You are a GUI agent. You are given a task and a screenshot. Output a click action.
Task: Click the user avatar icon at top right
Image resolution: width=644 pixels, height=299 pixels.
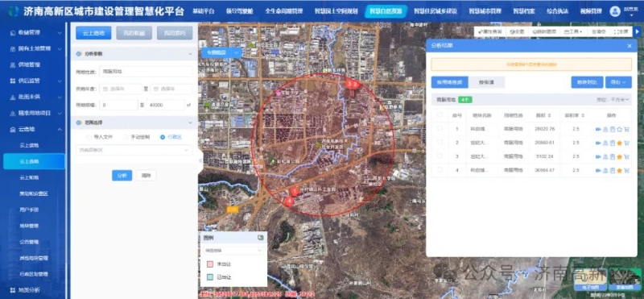[x=615, y=11]
